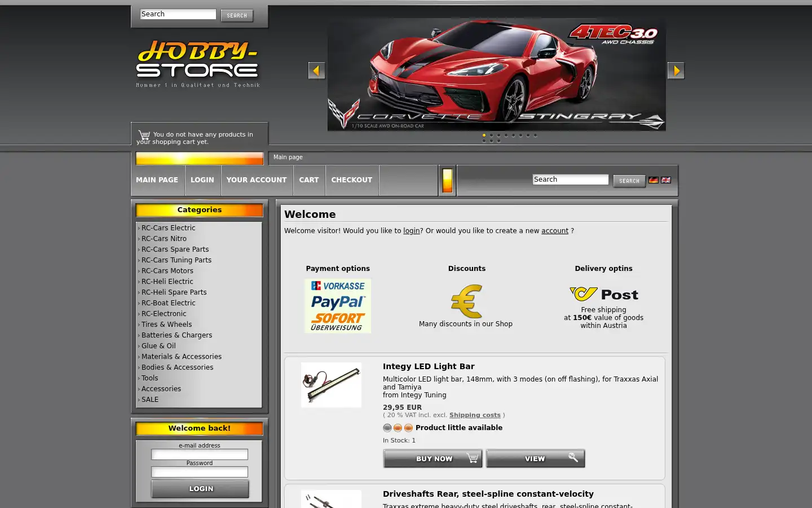Open the Tools category
This screenshot has width=812, height=508.
click(149, 378)
